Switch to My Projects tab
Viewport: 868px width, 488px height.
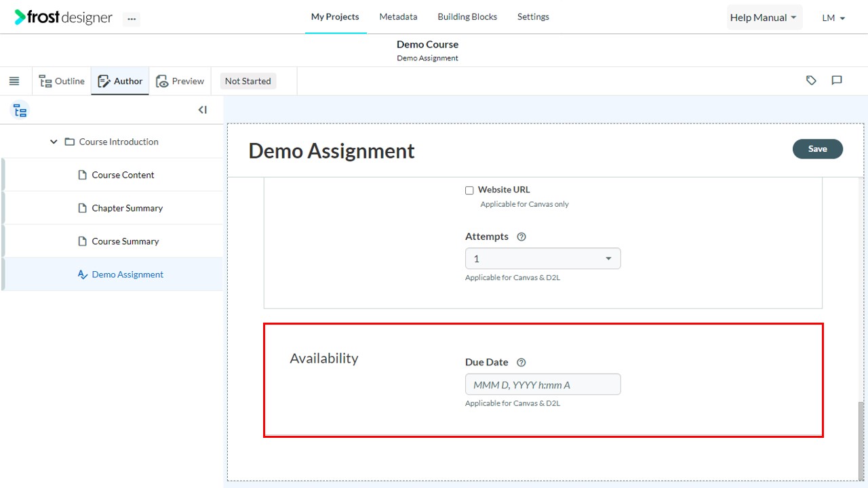coord(335,17)
